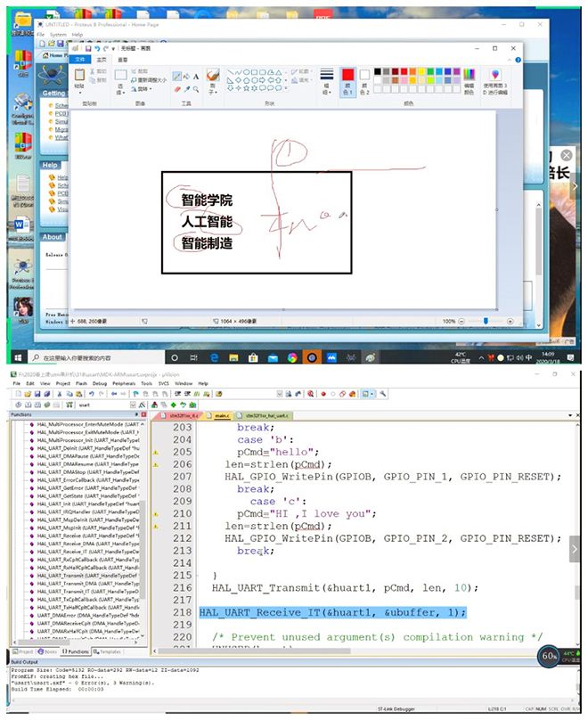
Task: Select the Fill with color bucket in Paint
Action: [x=186, y=77]
